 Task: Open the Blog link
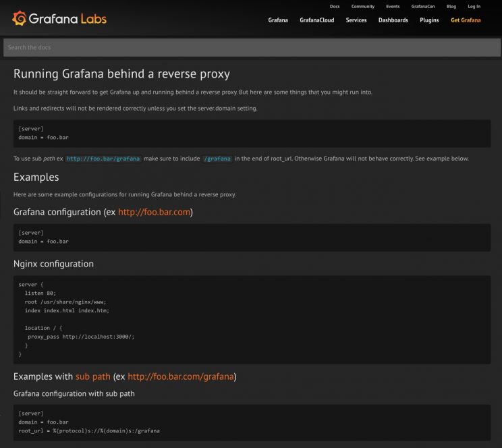pyautogui.click(x=451, y=7)
